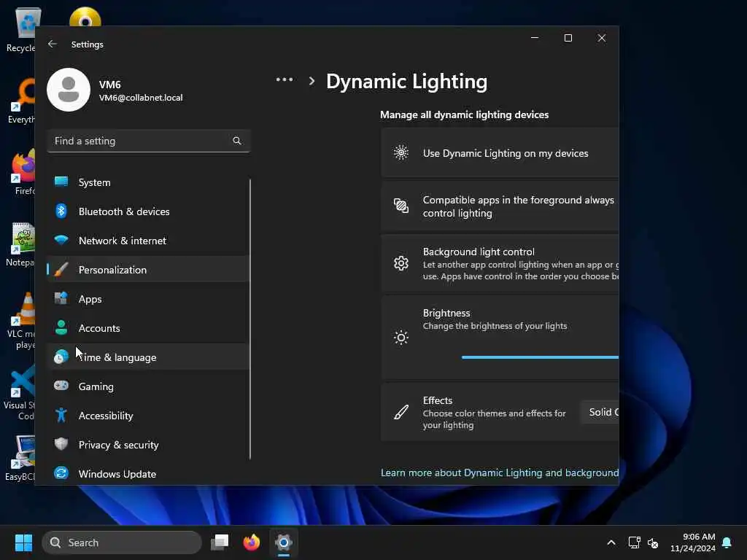This screenshot has width=747, height=560.
Task: Open the Effects settings row
Action: [500, 412]
